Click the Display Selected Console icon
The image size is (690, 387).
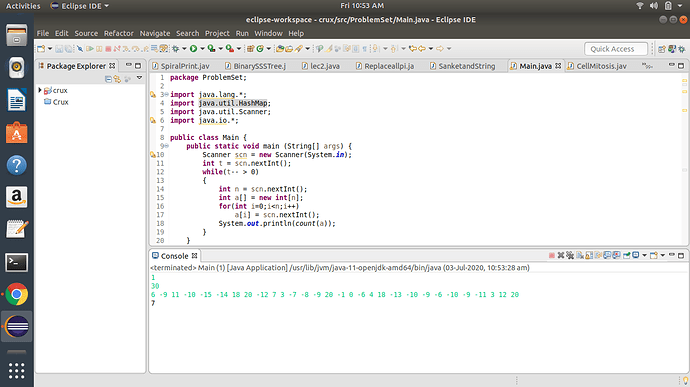point(635,255)
